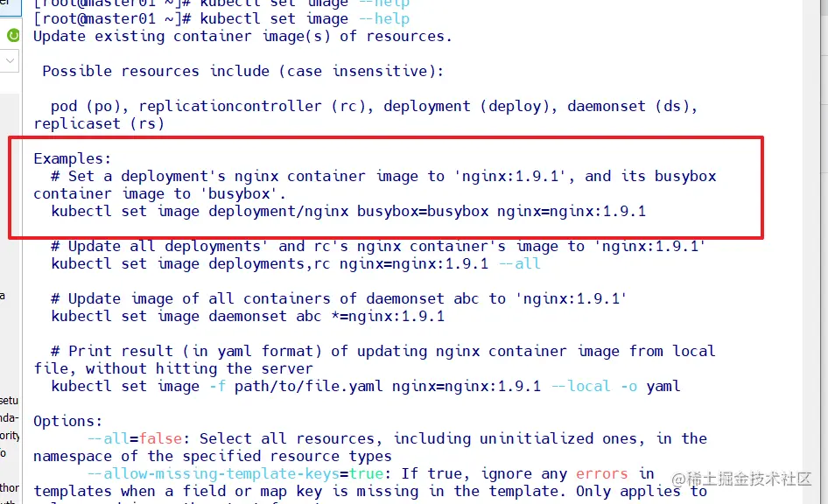This screenshot has width=828, height=504.
Task: Click the line "Update existing container image(s) of resources."
Action: [x=242, y=37]
